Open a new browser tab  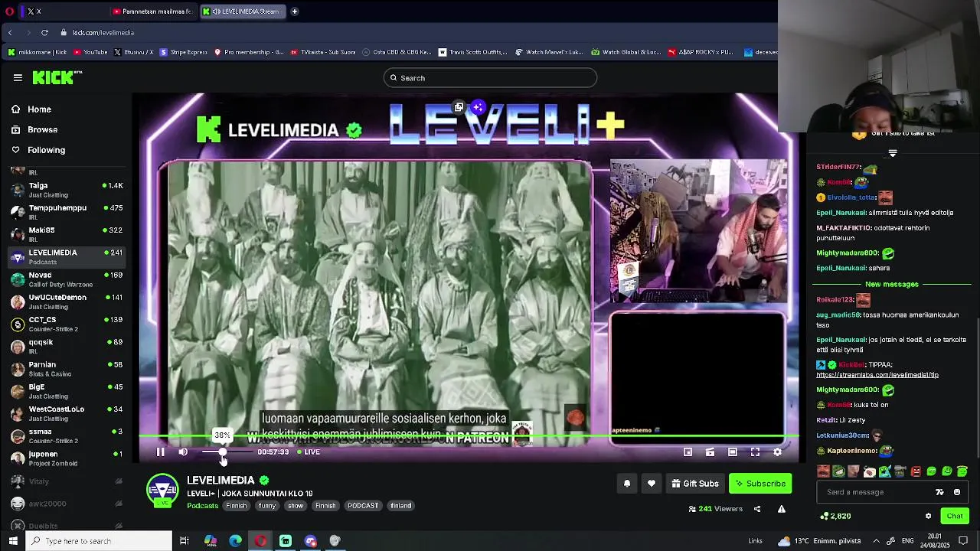point(295,11)
